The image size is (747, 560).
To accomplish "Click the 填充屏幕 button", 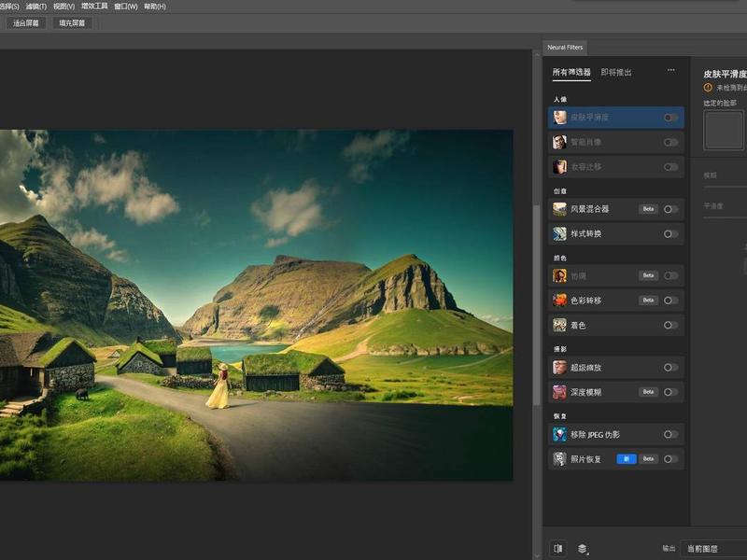I will pyautogui.click(x=72, y=23).
